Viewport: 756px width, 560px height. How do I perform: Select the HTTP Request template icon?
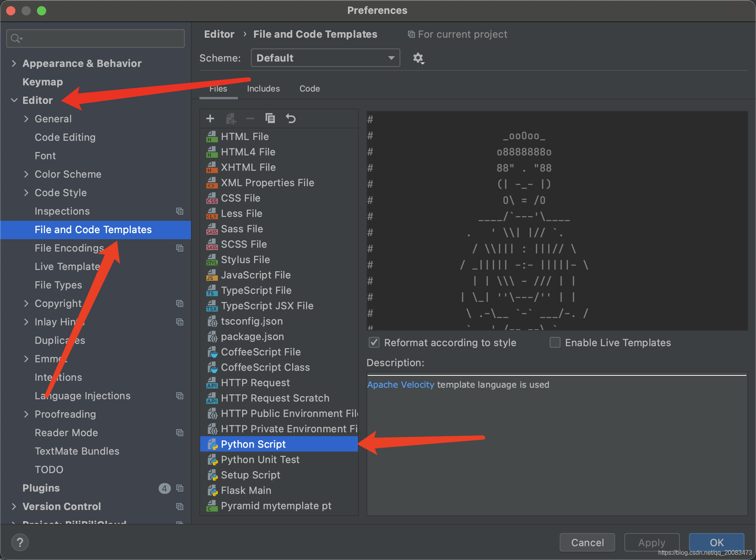tap(212, 383)
